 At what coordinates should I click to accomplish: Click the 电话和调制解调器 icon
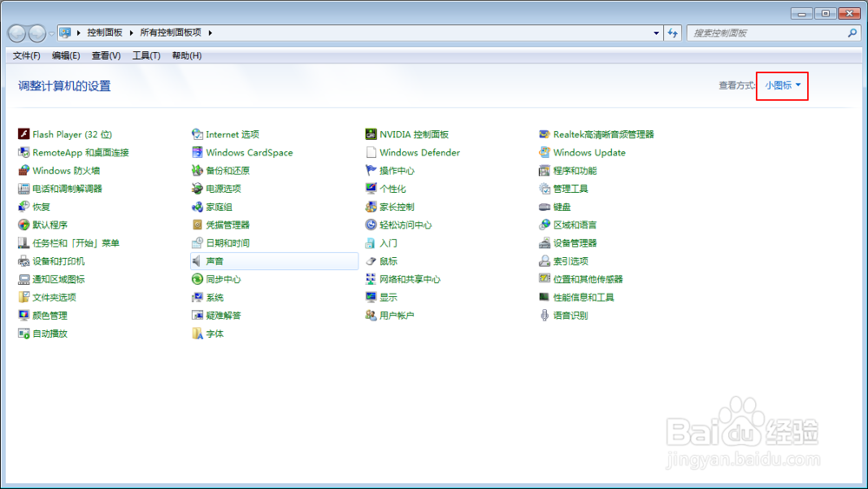click(23, 188)
